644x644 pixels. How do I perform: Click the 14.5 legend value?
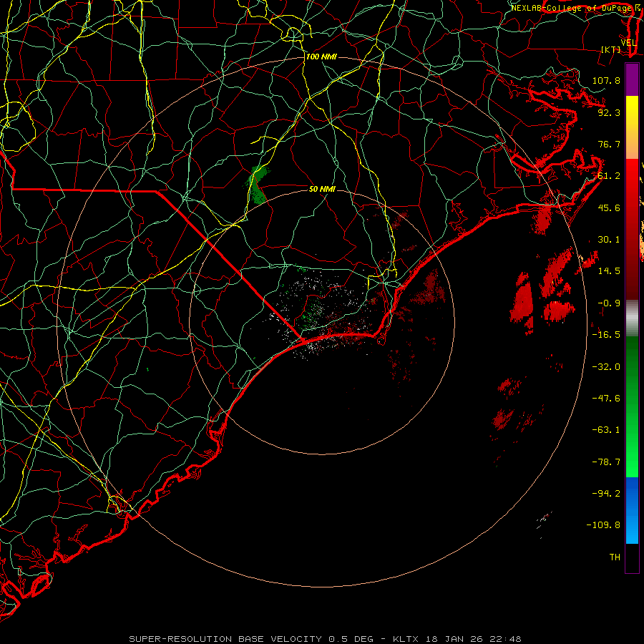(609, 271)
